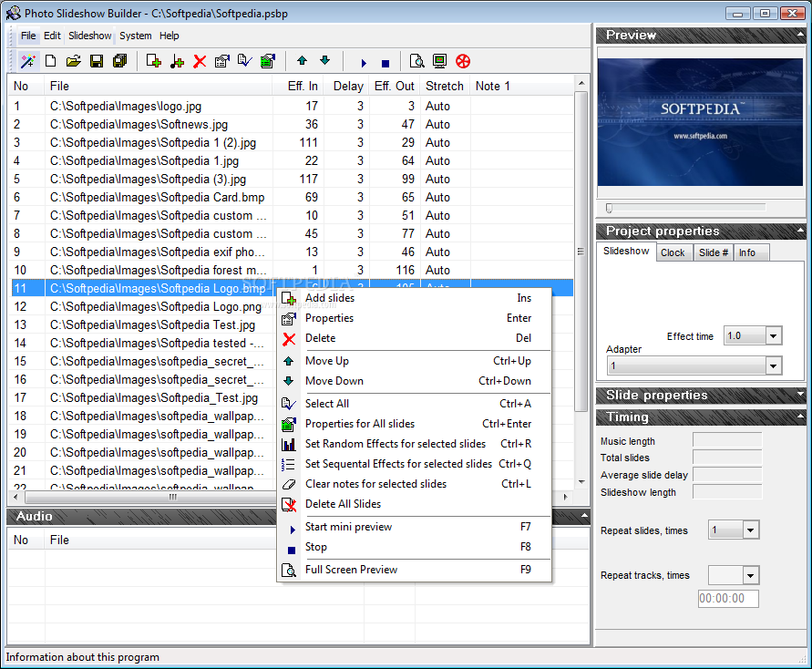The image size is (812, 669).
Task: Choose Select All in context menu
Action: pos(414,404)
